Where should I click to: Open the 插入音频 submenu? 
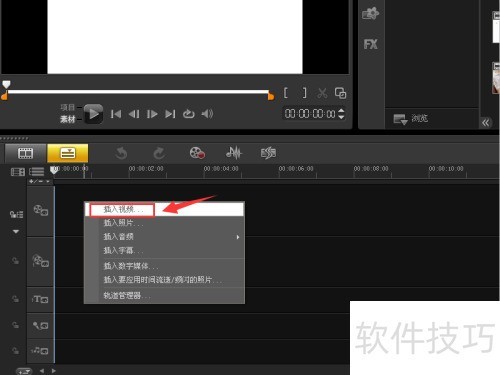[x=165, y=237]
